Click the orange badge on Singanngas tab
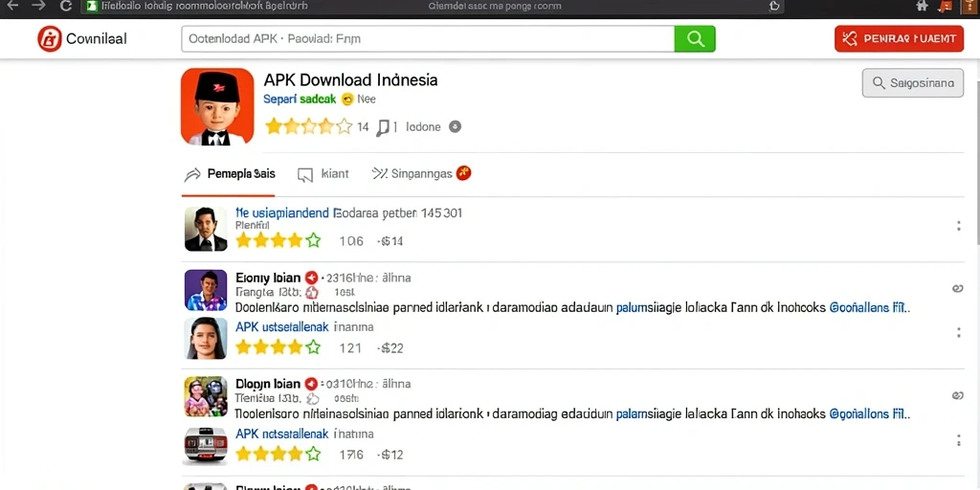This screenshot has width=980, height=490. point(463,173)
